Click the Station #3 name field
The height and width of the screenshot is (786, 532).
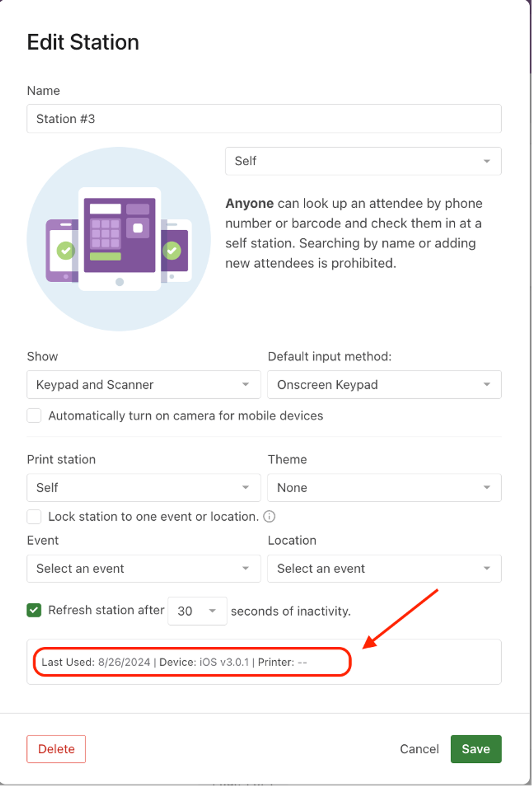[264, 119]
